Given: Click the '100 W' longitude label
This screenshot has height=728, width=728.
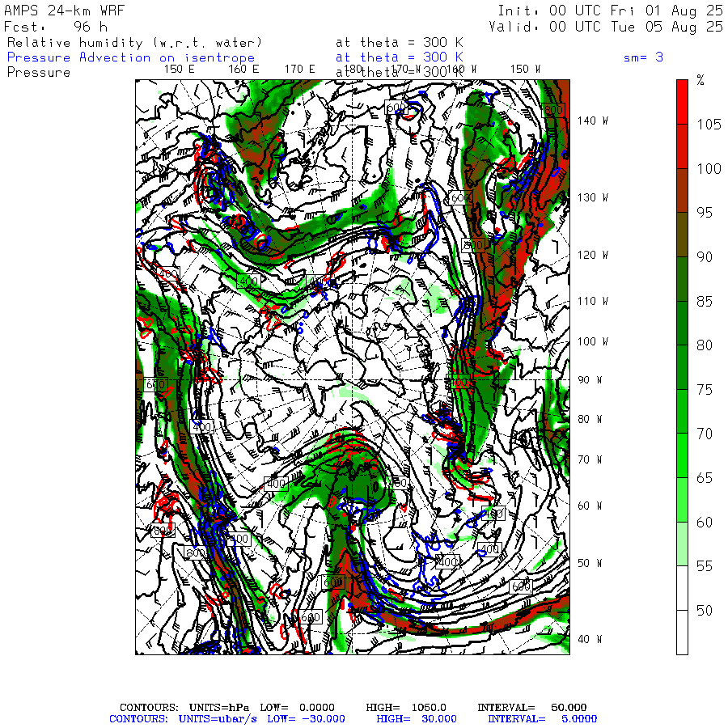Looking at the screenshot, I should click(x=592, y=341).
